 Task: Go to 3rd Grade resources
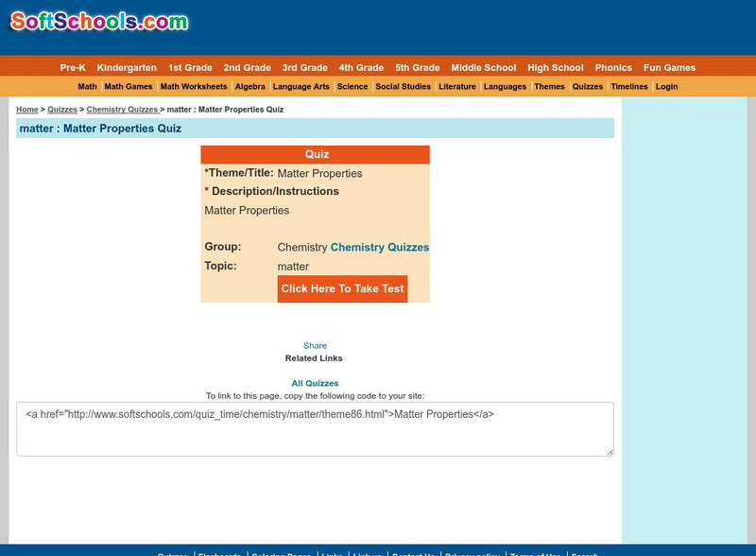[x=304, y=67]
